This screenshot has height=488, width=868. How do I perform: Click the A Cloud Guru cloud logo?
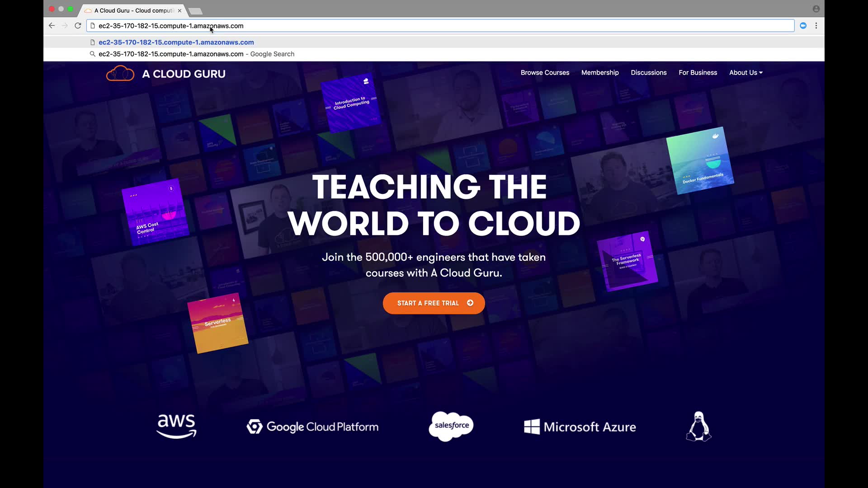pos(120,73)
